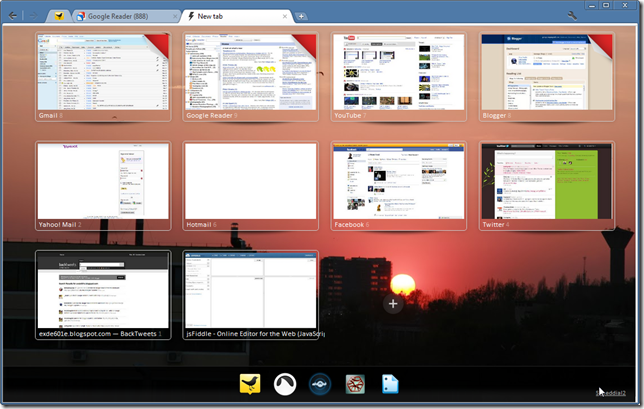Open a new tab with the plus button
644x409 pixels.
[x=302, y=17]
